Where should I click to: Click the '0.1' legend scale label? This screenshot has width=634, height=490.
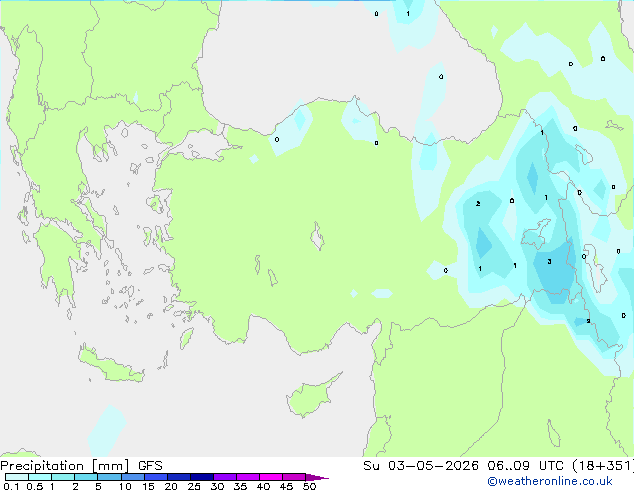point(11,486)
